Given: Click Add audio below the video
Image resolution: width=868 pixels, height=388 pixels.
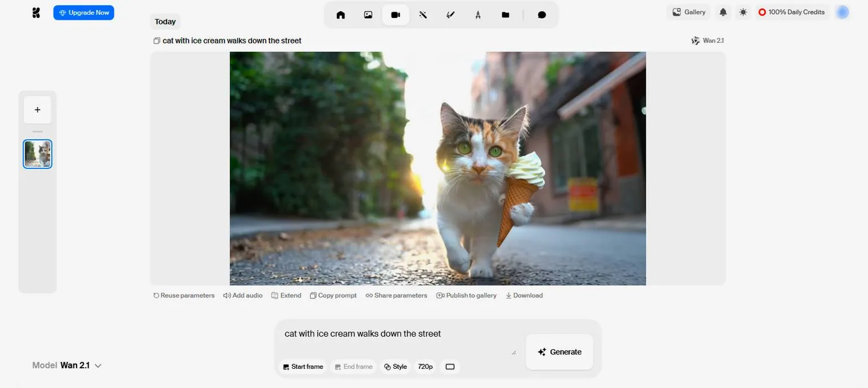Looking at the screenshot, I should [x=243, y=296].
